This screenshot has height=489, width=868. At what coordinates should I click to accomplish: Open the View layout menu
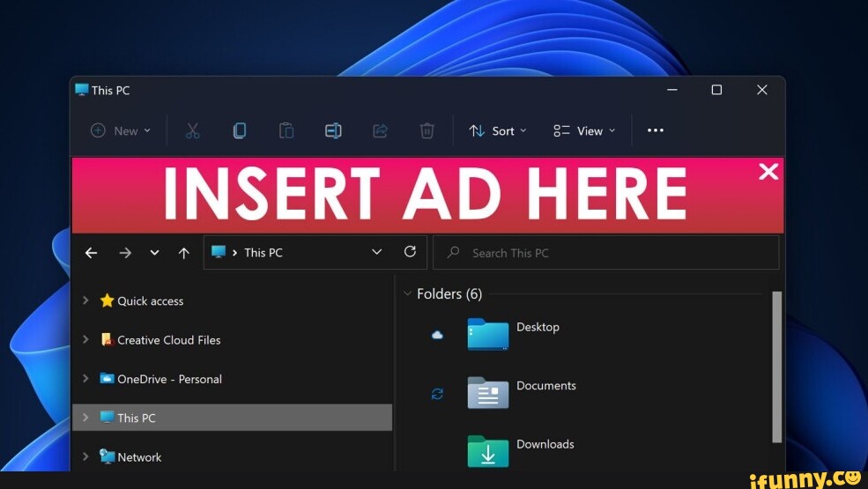[x=584, y=131]
